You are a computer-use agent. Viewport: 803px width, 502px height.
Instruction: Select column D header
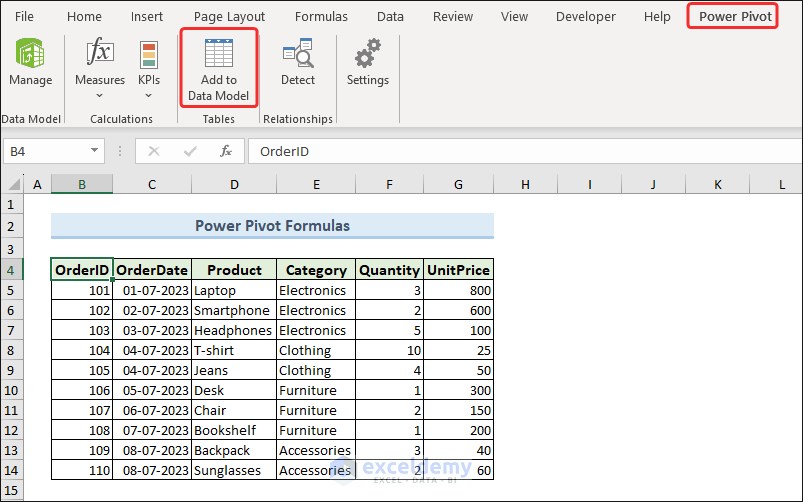(234, 184)
